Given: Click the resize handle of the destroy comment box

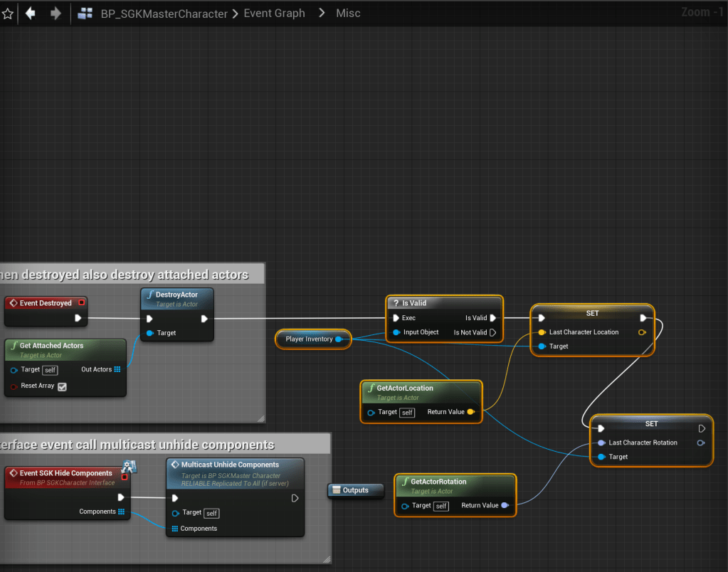Looking at the screenshot, I should 260,418.
